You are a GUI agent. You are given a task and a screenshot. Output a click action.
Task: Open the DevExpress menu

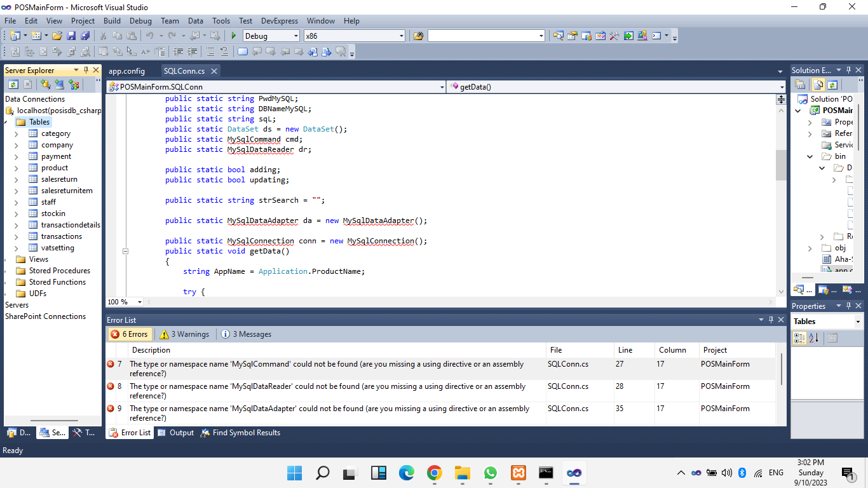[280, 21]
